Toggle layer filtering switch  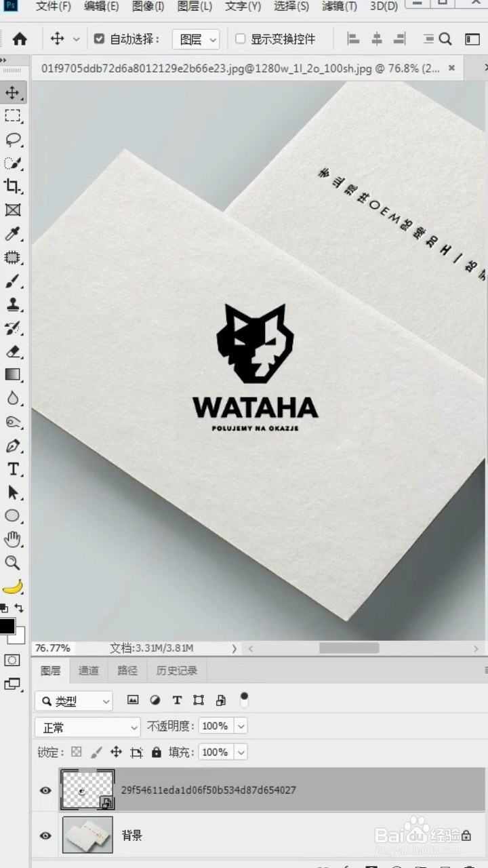(x=245, y=700)
